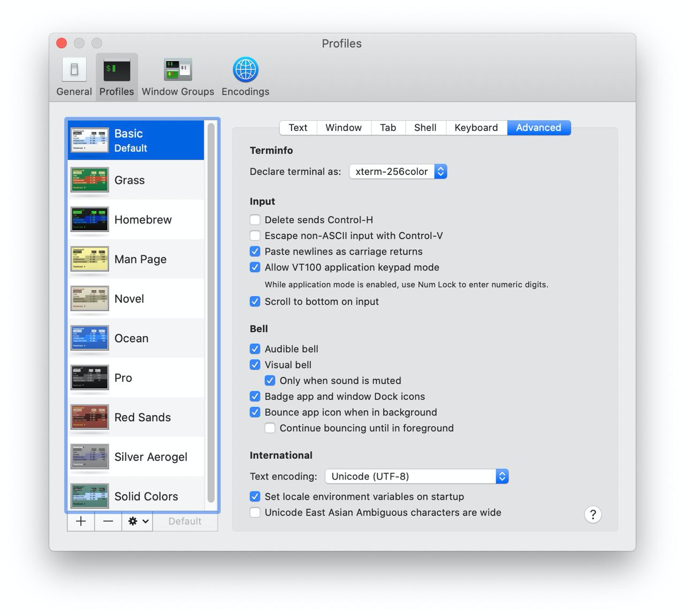Viewport: 685px width, 616px height.
Task: Switch to the Keyboard tab
Action: pos(476,128)
